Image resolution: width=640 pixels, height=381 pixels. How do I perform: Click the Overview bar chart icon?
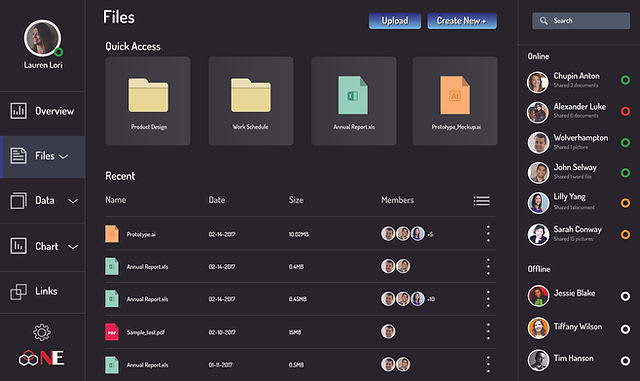18,111
